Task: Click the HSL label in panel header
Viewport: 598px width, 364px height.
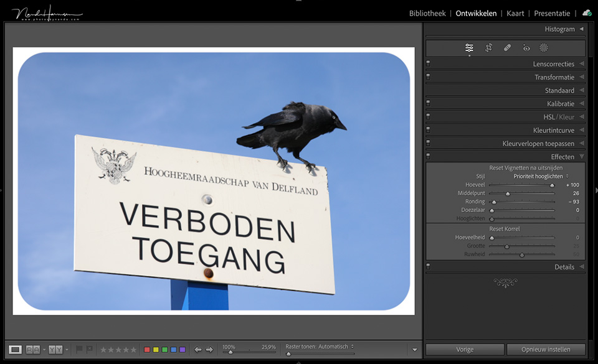Action: (549, 117)
